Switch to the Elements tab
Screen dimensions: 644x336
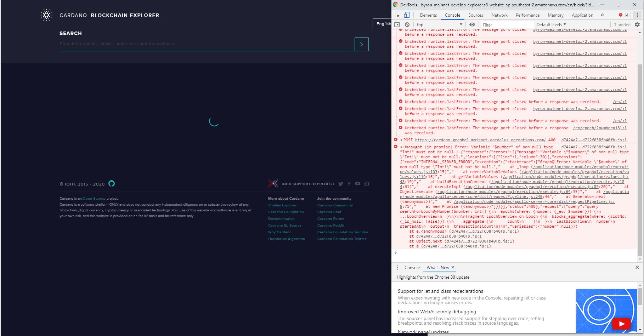[x=428, y=15]
